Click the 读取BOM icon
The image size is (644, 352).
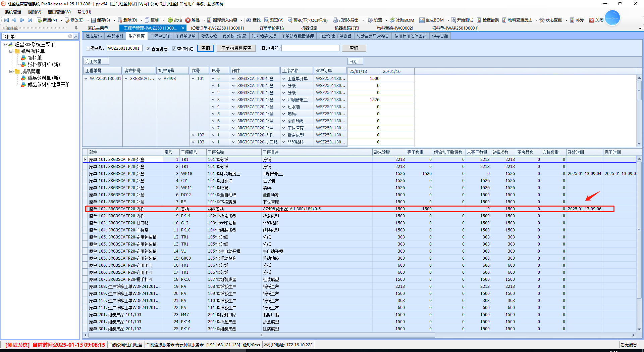coord(392,20)
